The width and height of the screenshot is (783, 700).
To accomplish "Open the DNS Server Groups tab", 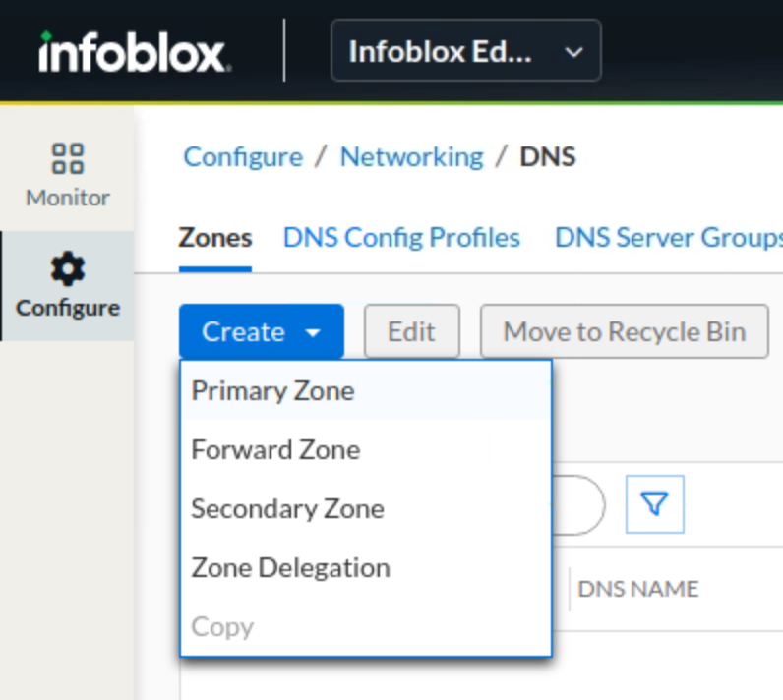I will pyautogui.click(x=667, y=238).
